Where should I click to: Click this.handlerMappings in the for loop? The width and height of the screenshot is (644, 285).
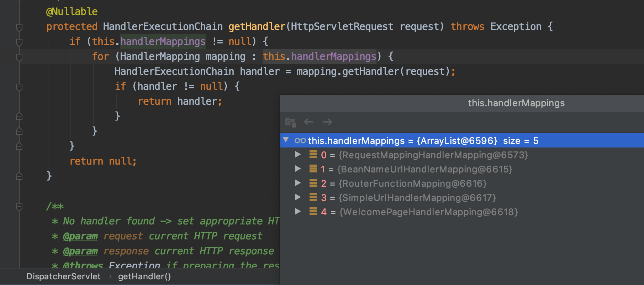(320, 56)
